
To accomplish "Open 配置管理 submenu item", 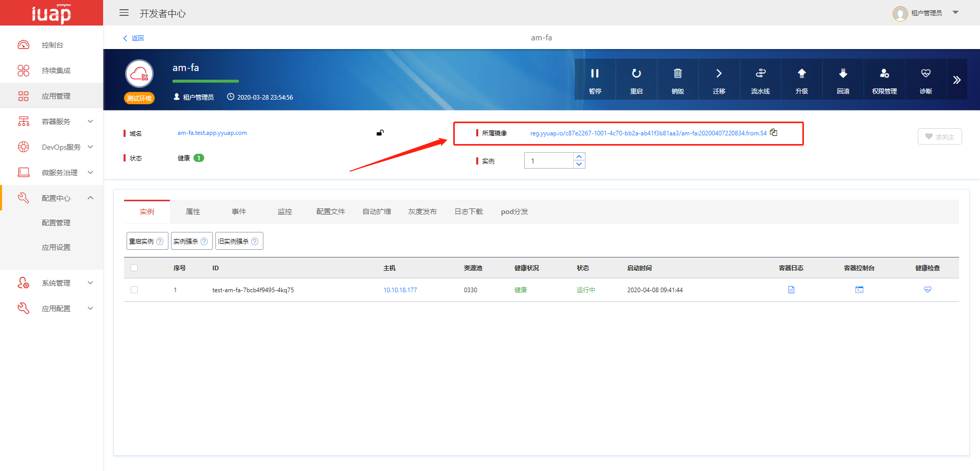I will (x=56, y=223).
